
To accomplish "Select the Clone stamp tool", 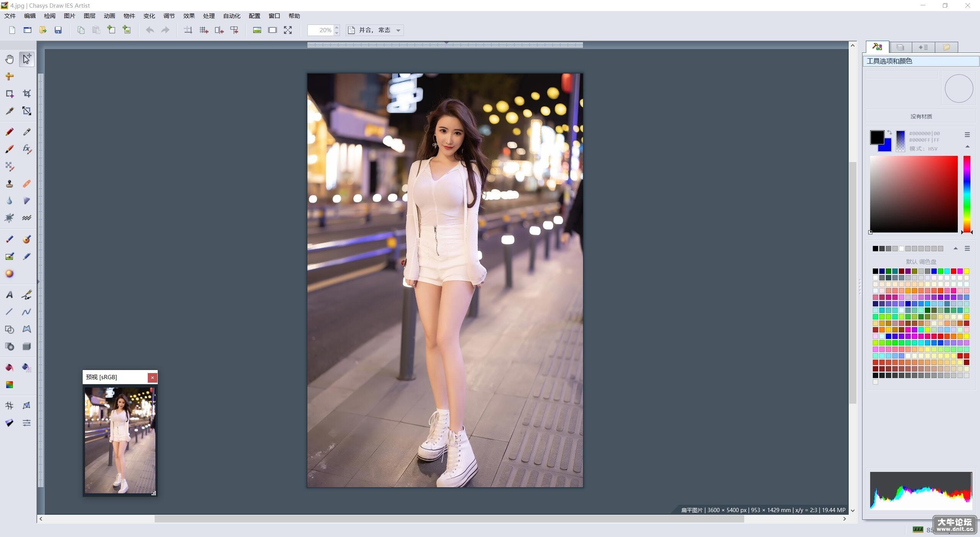I will (10, 183).
